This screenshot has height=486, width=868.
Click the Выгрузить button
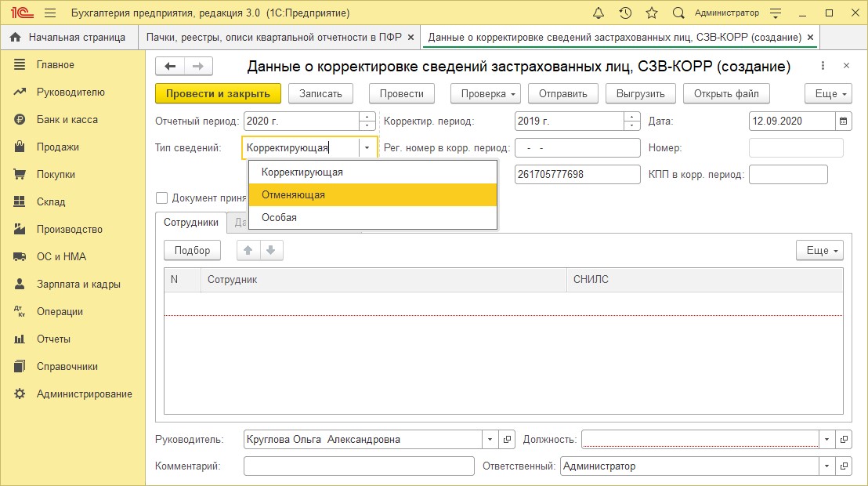click(641, 93)
